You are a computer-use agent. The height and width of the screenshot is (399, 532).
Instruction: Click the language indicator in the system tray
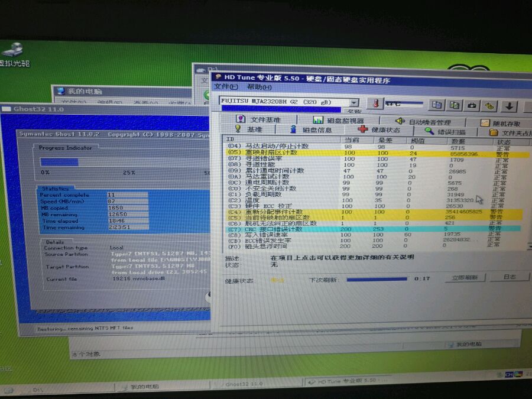[509, 374]
